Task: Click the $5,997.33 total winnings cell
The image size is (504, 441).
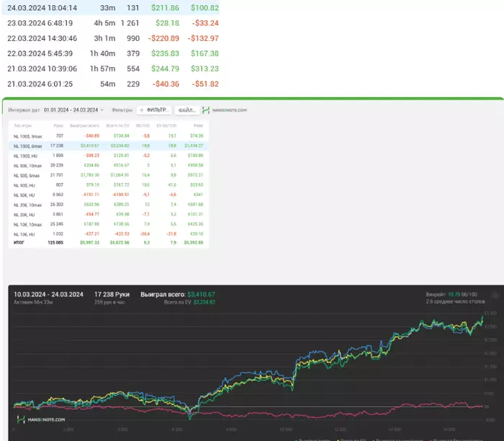Action: pyautogui.click(x=90, y=243)
